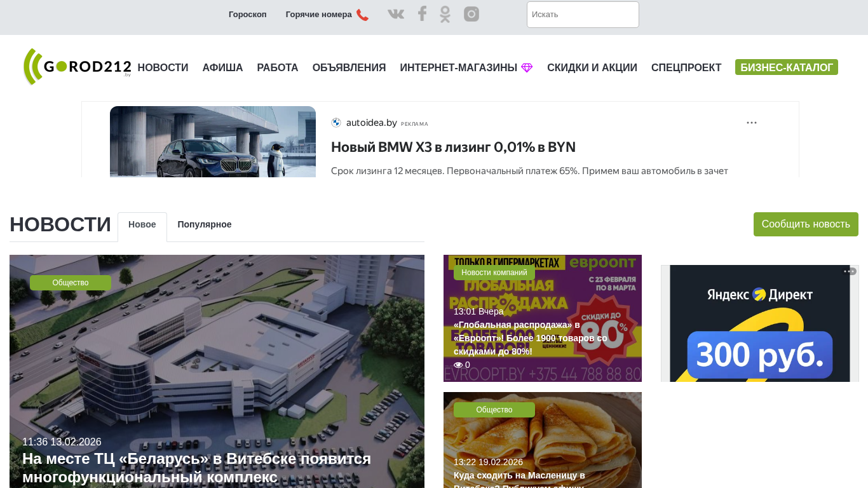Click the НОВОСТИ section heading
This screenshot has height=488, width=868.
(60, 225)
